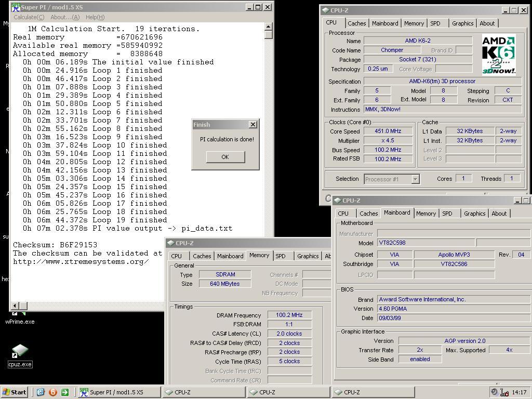Click DRAM Frequency 100.2 MHz value
Screen dimensions: 532x399
click(289, 315)
